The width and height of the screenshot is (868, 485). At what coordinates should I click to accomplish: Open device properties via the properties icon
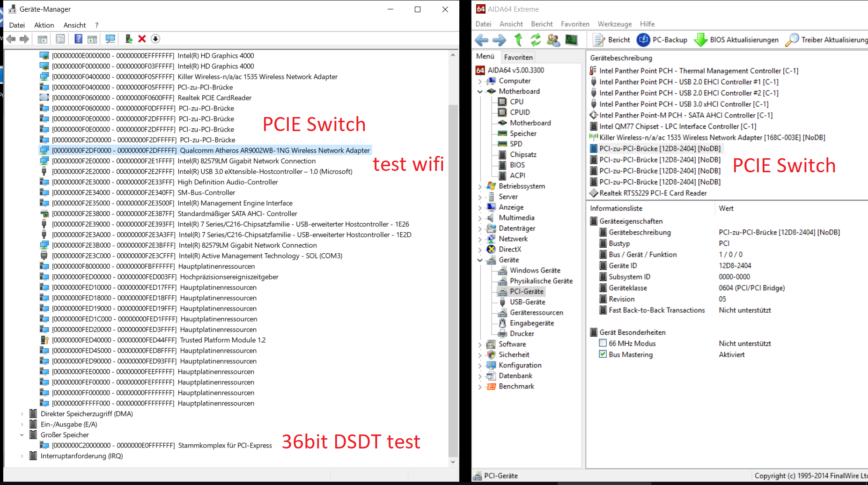60,39
